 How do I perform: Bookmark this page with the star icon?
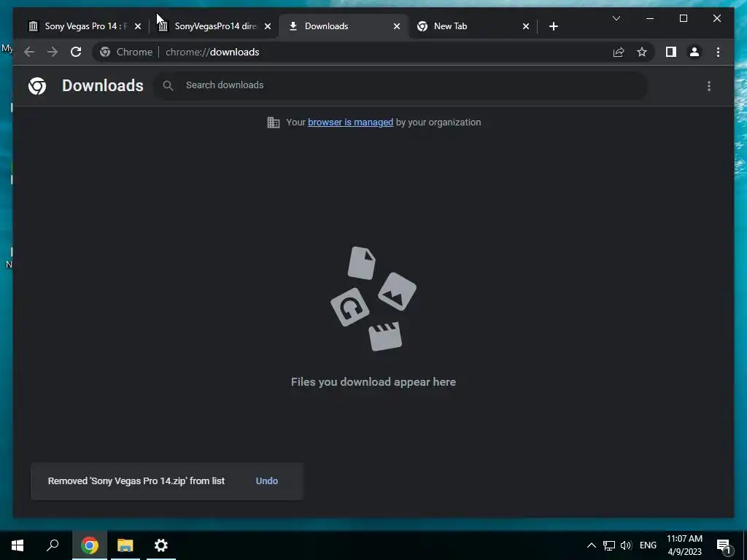pyautogui.click(x=642, y=52)
